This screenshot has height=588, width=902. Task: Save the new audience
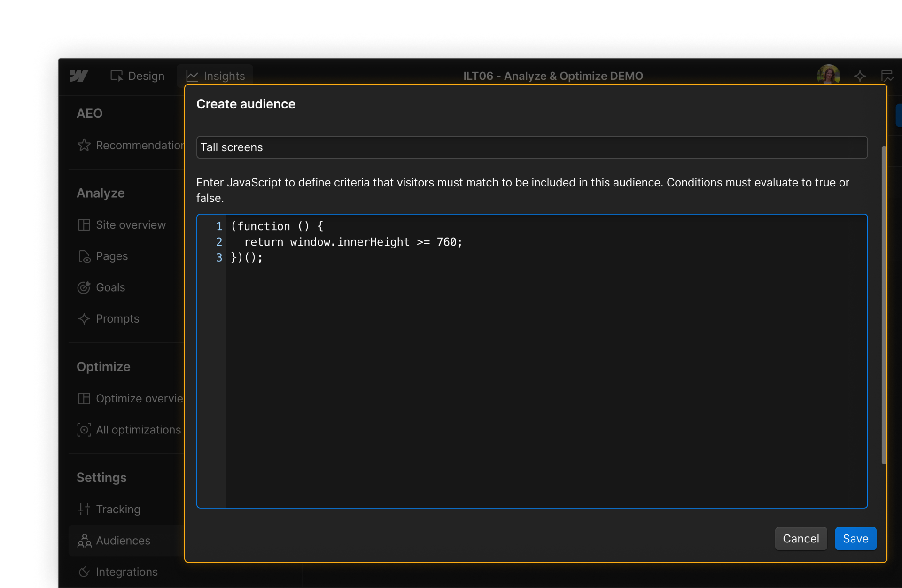pyautogui.click(x=855, y=539)
